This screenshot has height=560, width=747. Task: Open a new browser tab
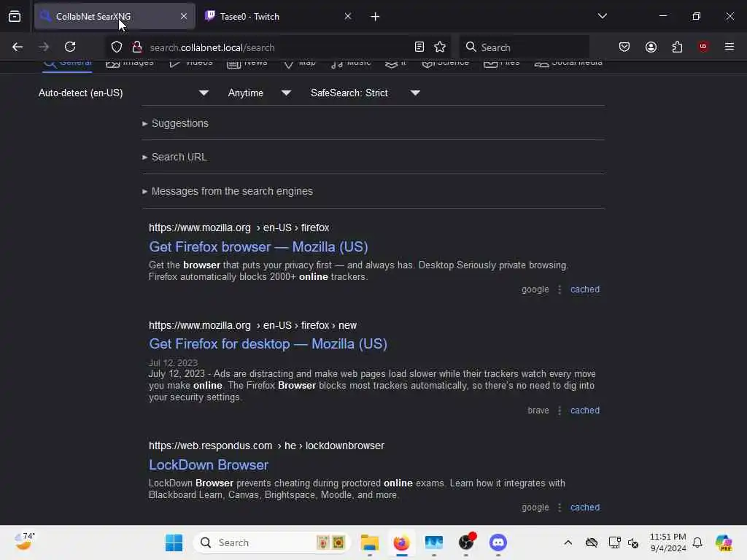(376, 17)
